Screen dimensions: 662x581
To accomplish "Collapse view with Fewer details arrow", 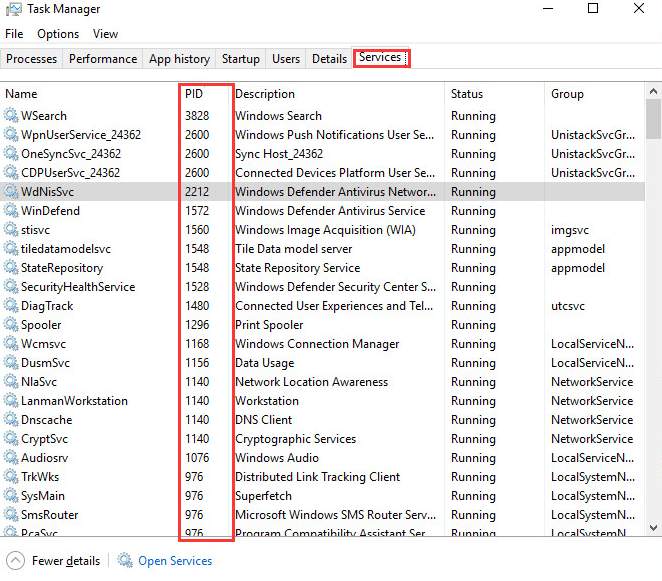I will (x=15, y=561).
